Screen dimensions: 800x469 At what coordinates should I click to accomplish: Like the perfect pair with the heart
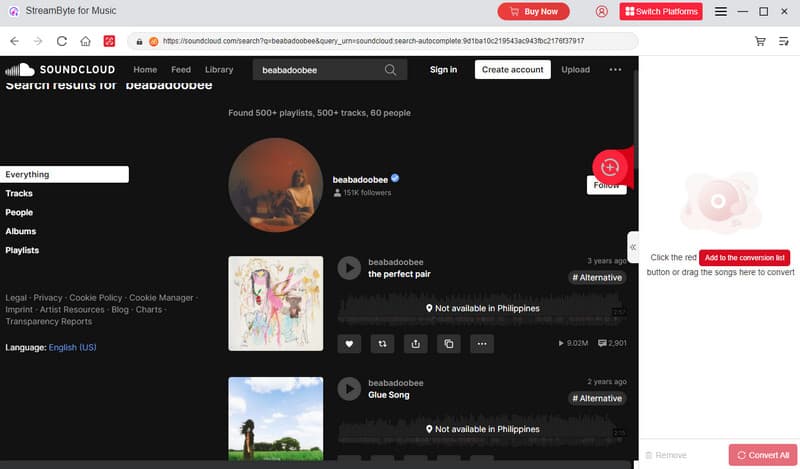click(349, 344)
